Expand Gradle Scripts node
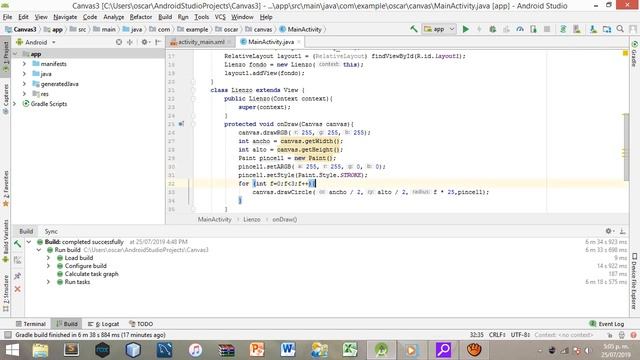The image size is (640, 360). coord(15,104)
